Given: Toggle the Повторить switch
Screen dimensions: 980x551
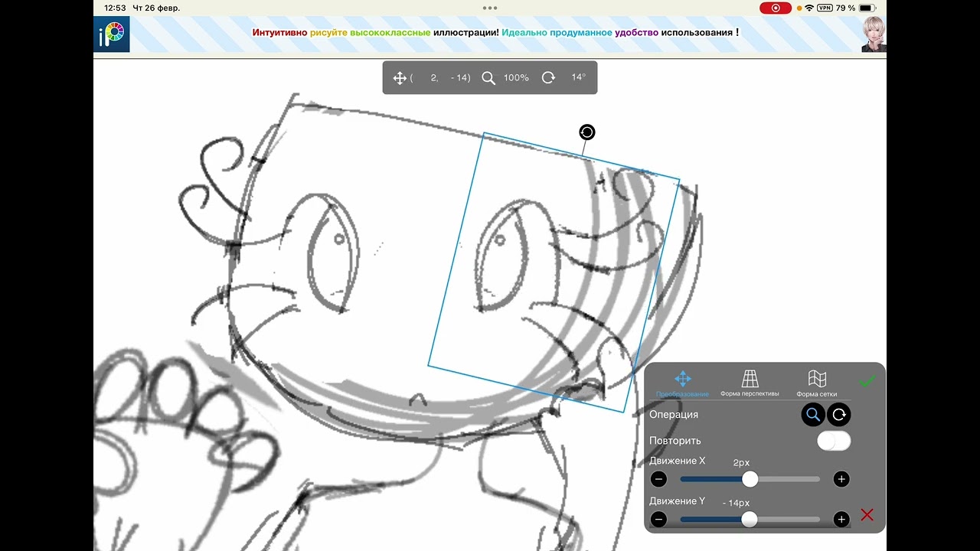Looking at the screenshot, I should (834, 441).
